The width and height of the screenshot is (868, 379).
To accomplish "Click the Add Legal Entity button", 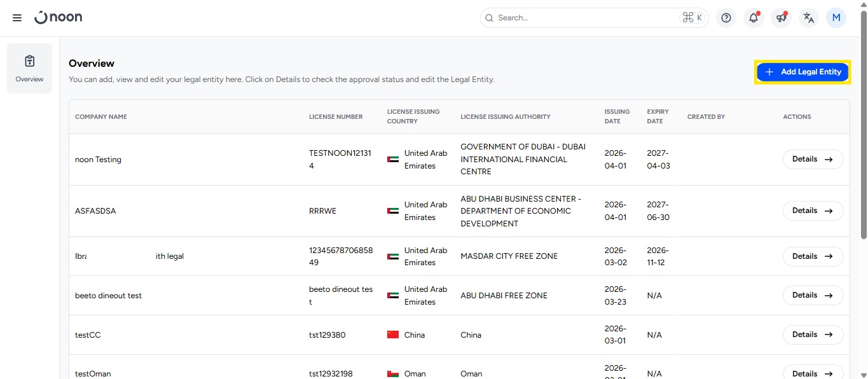I will 803,72.
